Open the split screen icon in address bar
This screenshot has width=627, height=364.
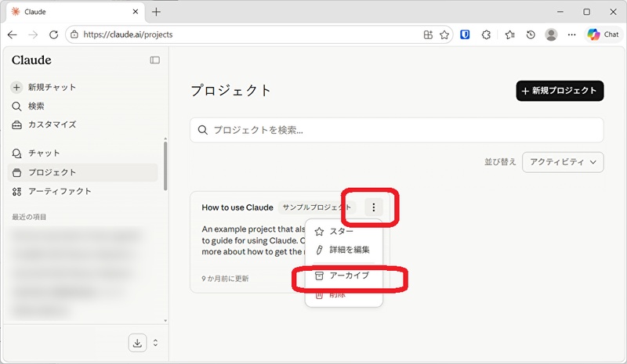coord(428,34)
